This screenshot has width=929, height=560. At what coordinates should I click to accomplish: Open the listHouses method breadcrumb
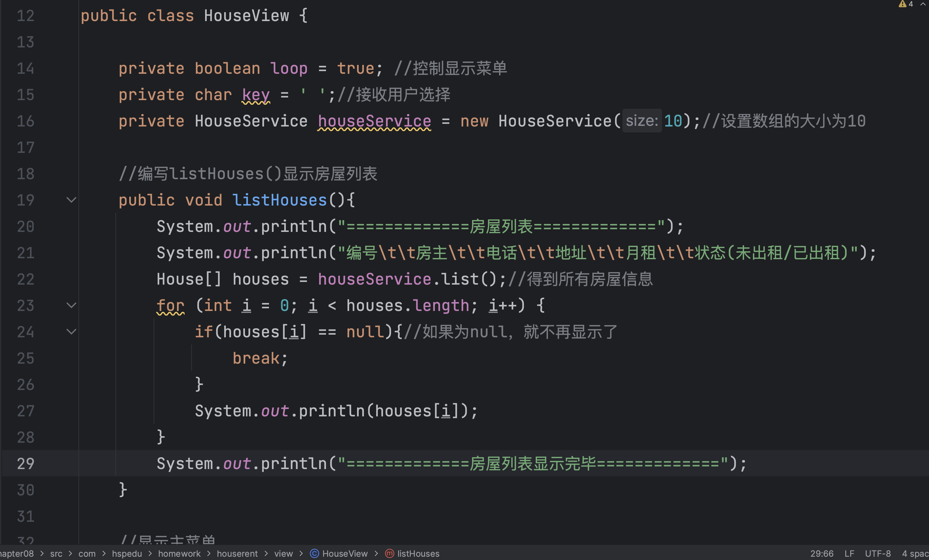418,553
